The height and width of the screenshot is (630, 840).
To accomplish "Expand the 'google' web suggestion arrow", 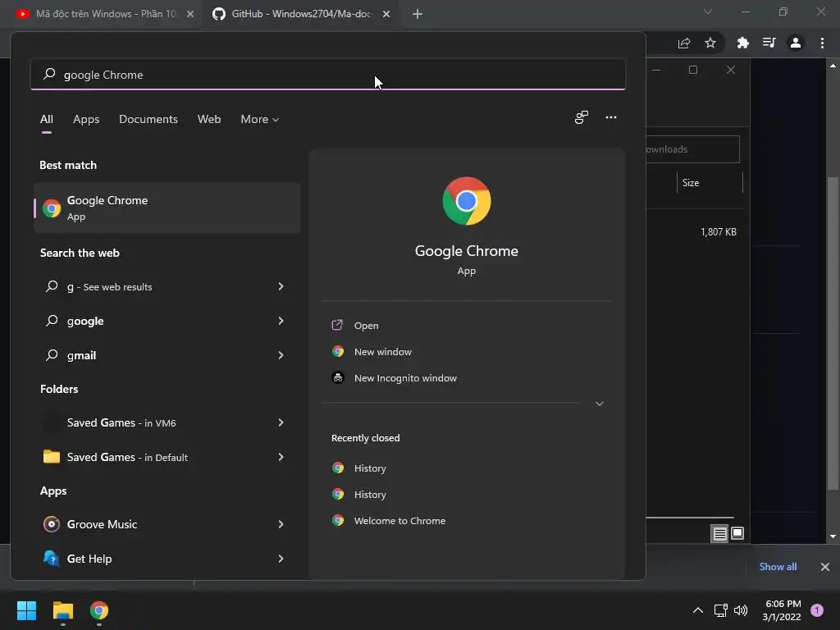I will click(281, 321).
